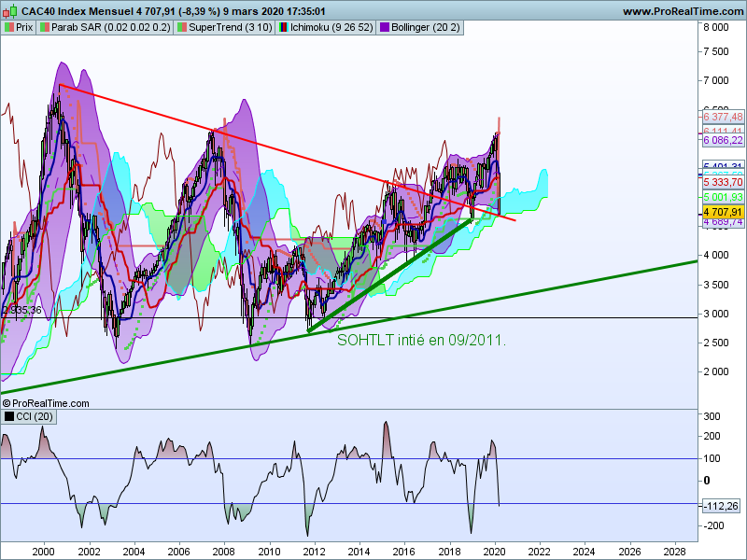This screenshot has height=560, width=747.
Task: Click the 6 377,48 price label
Action: point(723,117)
